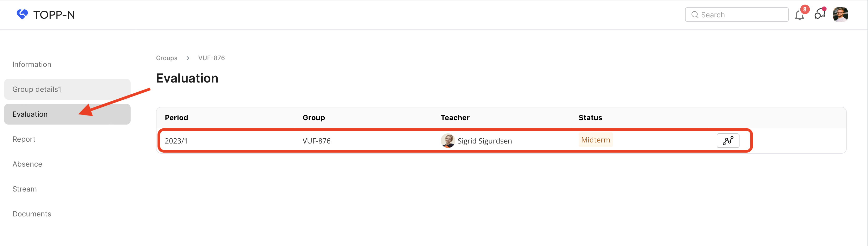Navigate to Groups breadcrumb link

coord(166,58)
